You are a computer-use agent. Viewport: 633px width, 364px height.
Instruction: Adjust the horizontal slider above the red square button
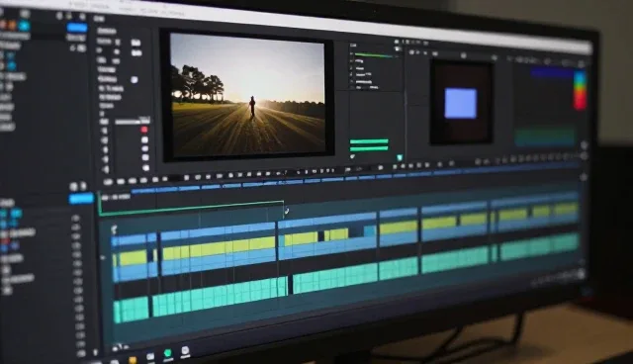[x=133, y=121]
